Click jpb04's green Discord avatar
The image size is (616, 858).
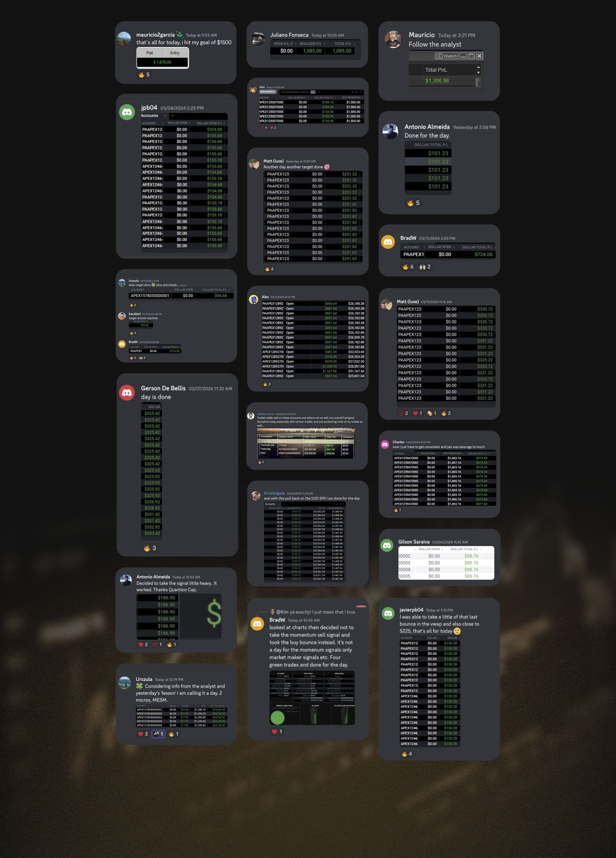coord(127,112)
